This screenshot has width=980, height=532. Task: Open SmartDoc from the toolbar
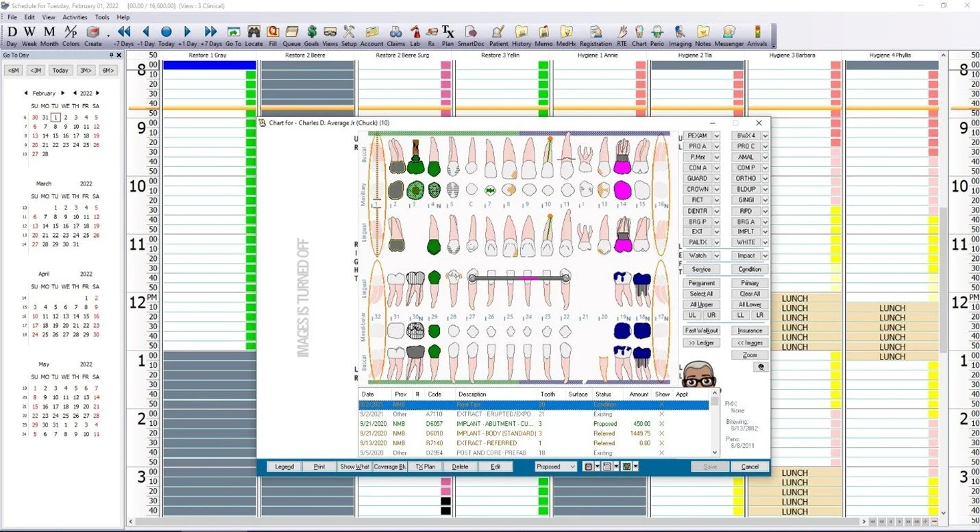coord(471,32)
